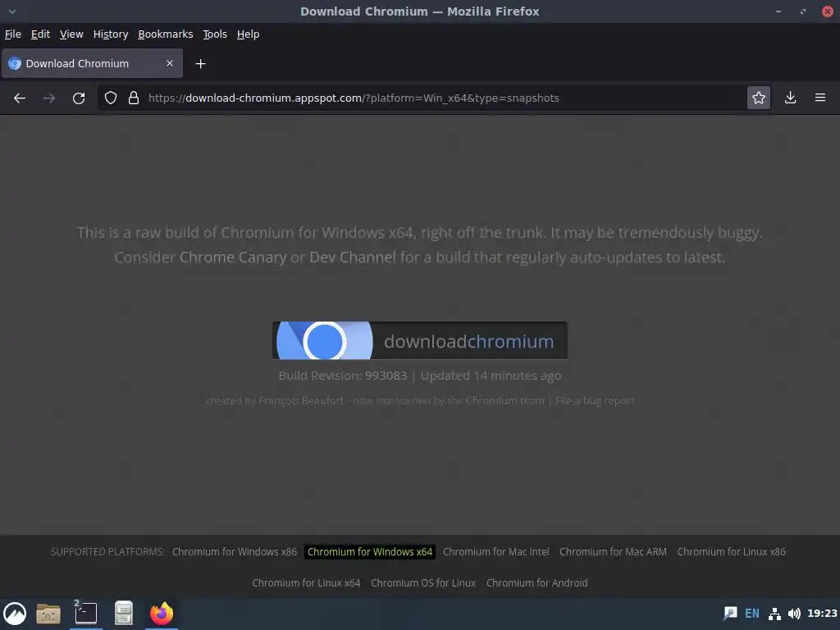Go back using the back arrow
Screen dimensions: 840x630
pos(20,98)
